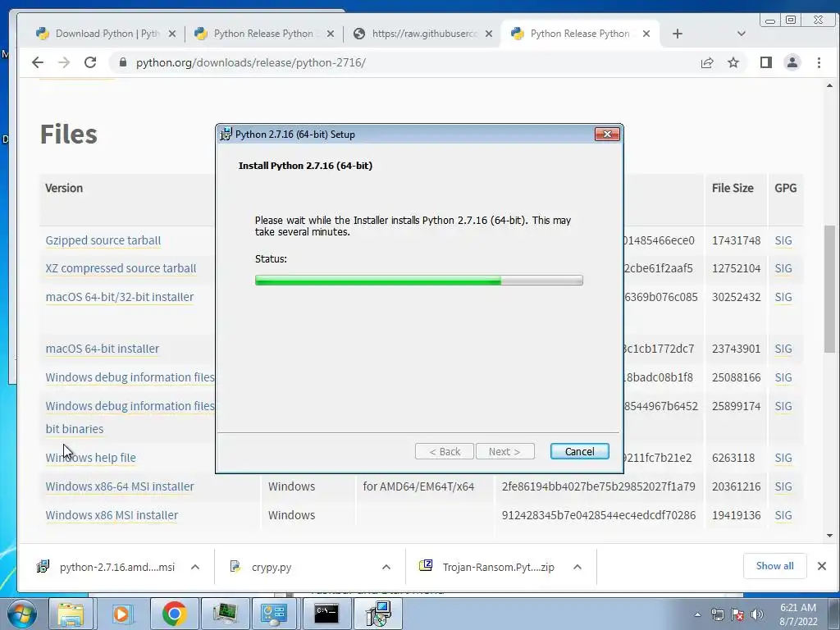Click 'for AMD64/EM64T/x64' description cell
Screen dimensions: 840x630
click(x=418, y=486)
